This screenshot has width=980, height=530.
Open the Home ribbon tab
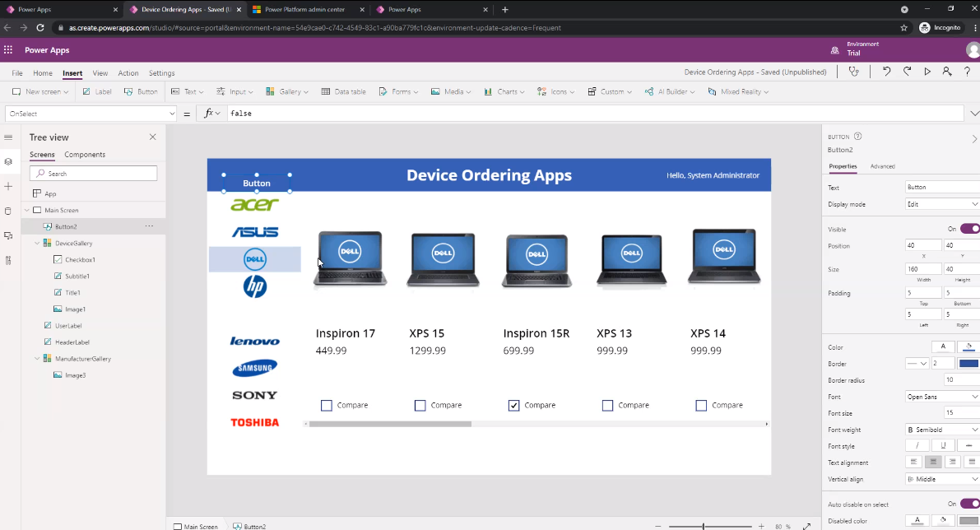[43, 73]
